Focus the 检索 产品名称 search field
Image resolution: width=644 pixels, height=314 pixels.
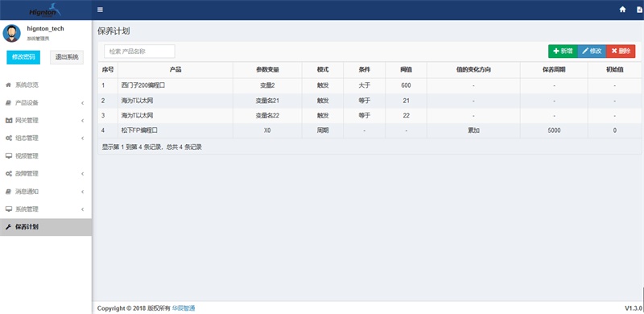139,52
